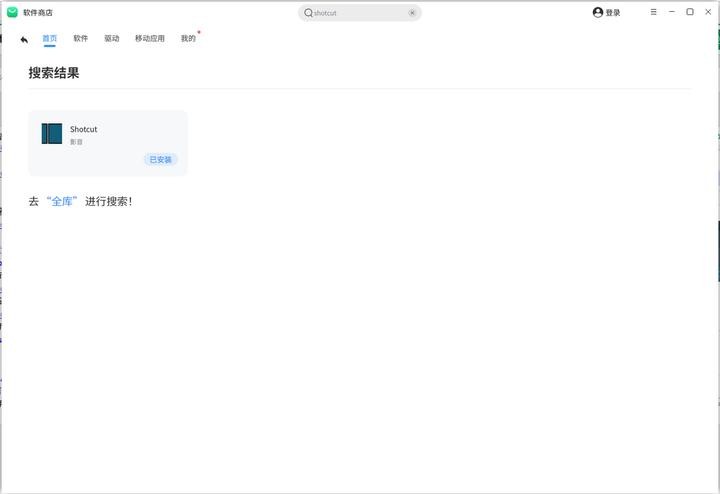
Task: Open the Shotcut title in results
Action: point(84,129)
